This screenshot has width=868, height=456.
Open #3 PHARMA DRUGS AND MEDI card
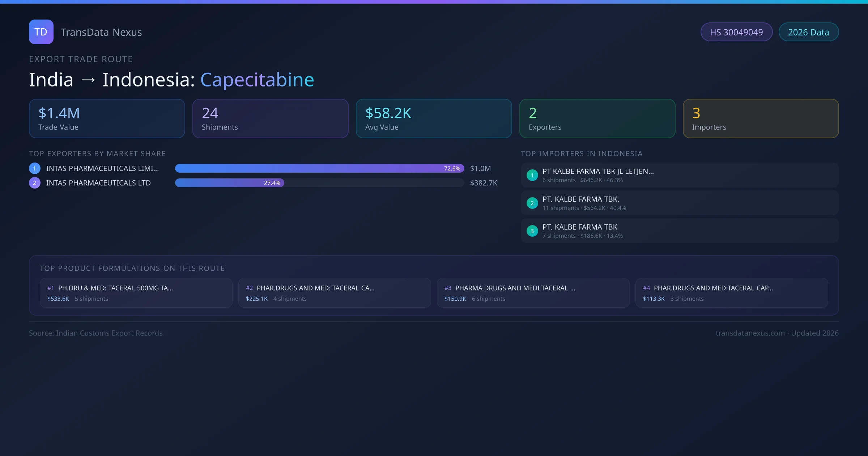click(533, 293)
